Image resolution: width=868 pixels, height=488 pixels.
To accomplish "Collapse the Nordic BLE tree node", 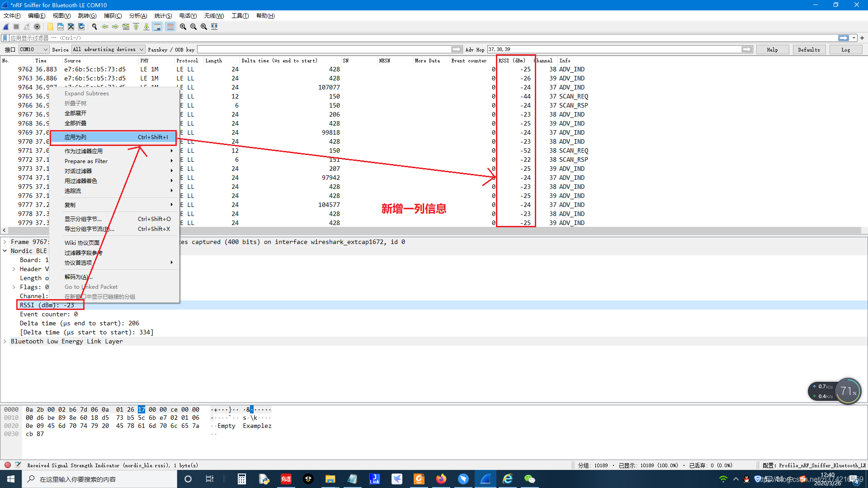I will point(5,251).
